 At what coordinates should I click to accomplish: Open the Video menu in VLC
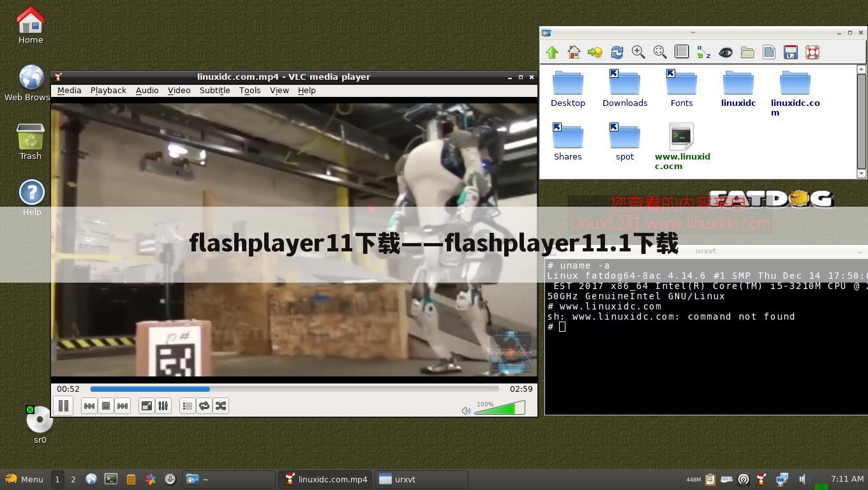(x=179, y=91)
